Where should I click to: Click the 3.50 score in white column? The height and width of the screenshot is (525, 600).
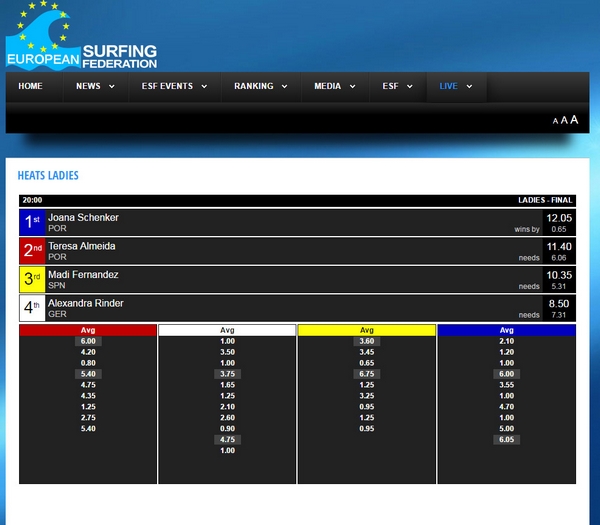tap(227, 352)
